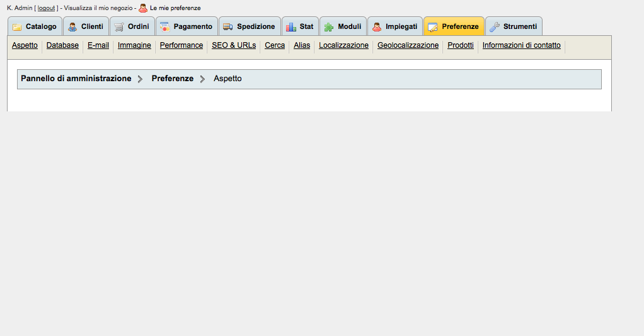644x336 pixels.
Task: Select the Preferenze tab
Action: (454, 26)
